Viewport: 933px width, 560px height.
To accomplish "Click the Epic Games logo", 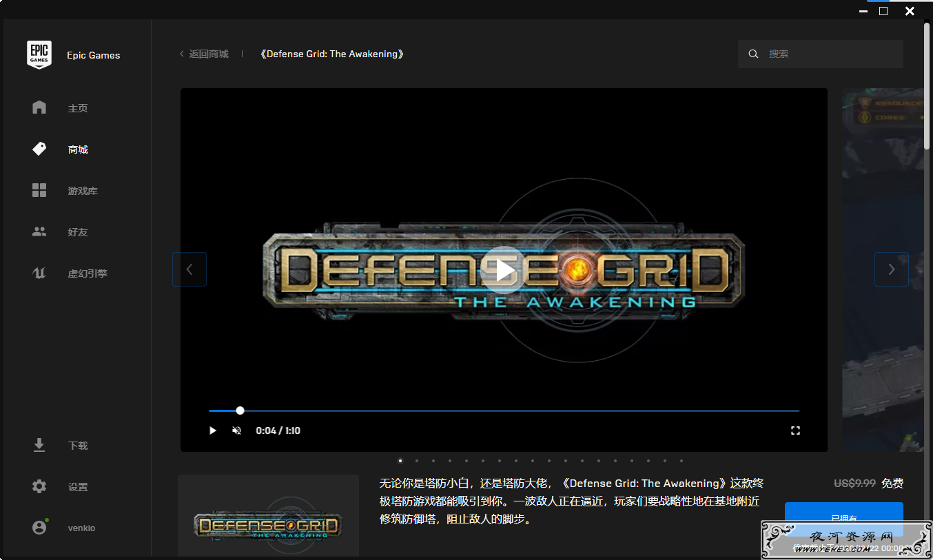I will [39, 54].
